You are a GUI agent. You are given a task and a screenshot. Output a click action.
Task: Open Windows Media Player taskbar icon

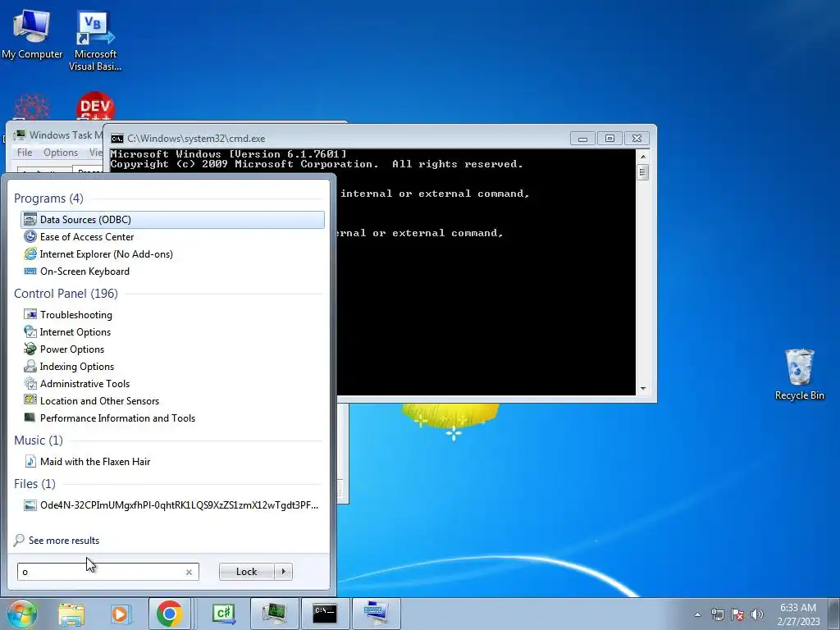tap(121, 614)
